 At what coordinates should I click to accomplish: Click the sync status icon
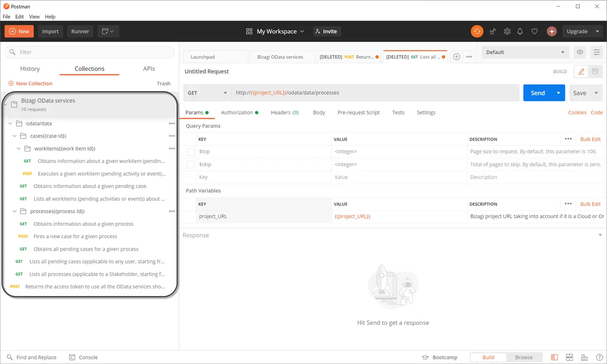[477, 32]
